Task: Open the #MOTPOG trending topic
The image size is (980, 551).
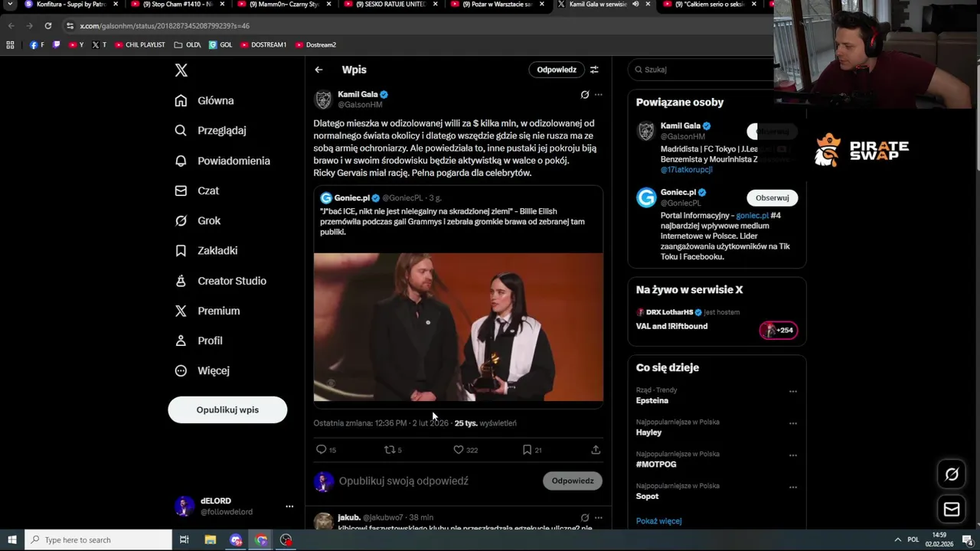Action: (x=656, y=465)
